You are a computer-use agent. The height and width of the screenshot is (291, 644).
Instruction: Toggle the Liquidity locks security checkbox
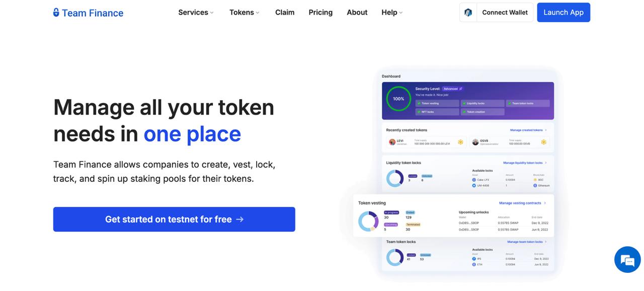click(463, 103)
